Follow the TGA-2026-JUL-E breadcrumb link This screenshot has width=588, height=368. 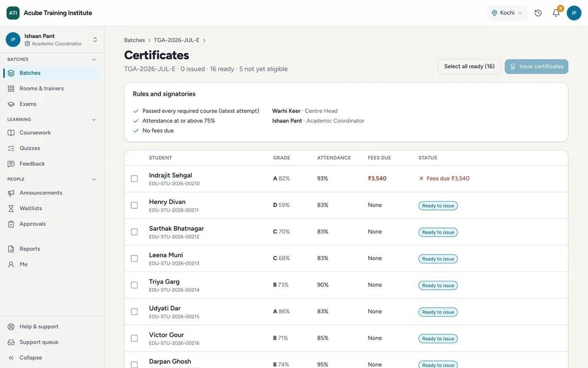point(176,40)
